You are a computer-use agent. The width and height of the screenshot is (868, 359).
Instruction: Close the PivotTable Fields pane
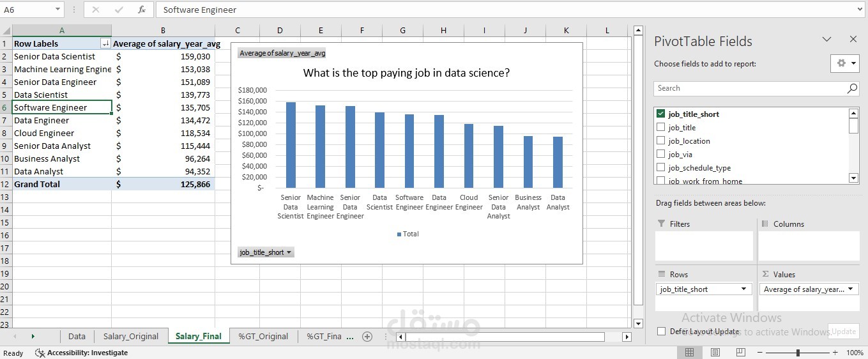point(853,40)
